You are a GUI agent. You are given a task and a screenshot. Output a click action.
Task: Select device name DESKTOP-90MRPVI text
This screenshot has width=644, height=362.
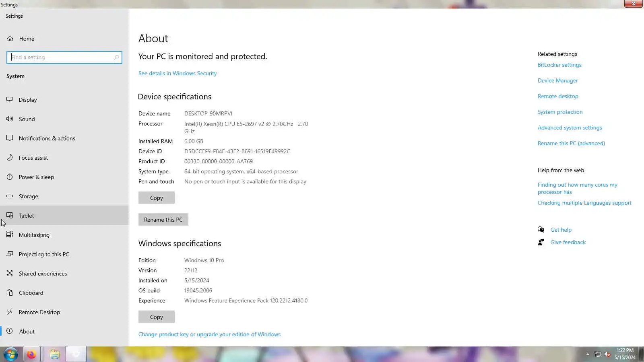[208, 113]
